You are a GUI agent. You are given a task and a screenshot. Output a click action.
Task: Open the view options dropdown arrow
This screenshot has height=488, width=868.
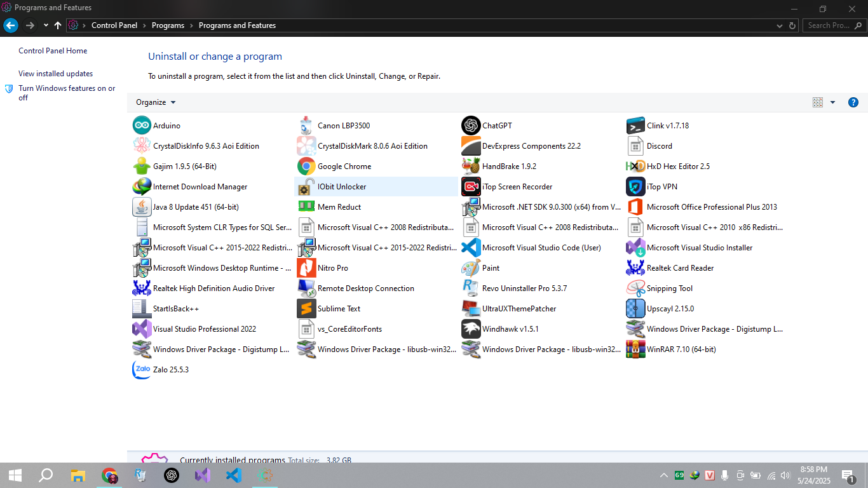point(832,102)
